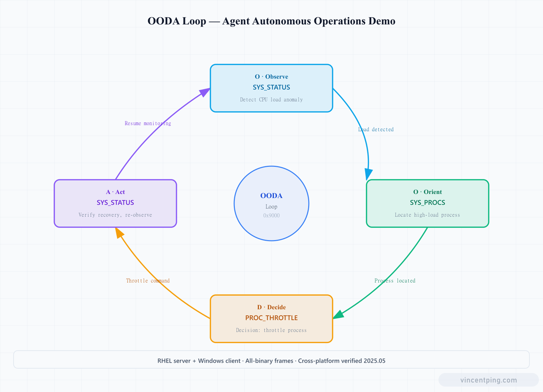Click the PROC_THROTTLE label
The width and height of the screenshot is (543, 392).
tap(271, 318)
